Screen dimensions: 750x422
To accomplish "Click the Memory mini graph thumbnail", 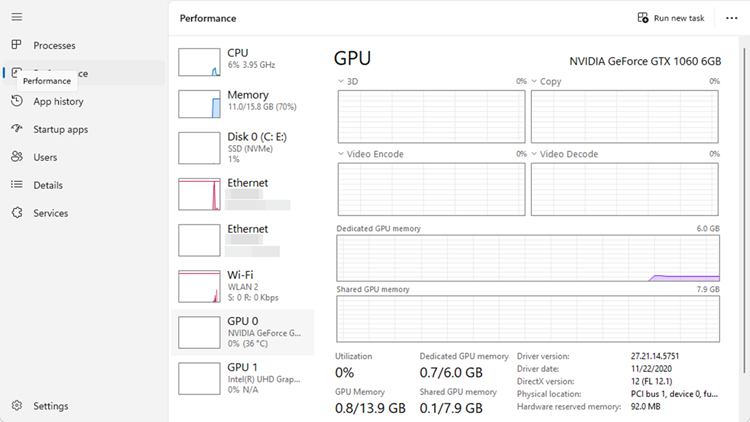I will [199, 104].
